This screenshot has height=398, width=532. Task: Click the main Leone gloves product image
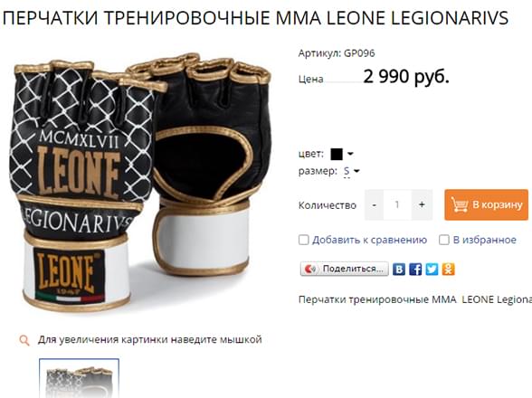click(x=139, y=184)
